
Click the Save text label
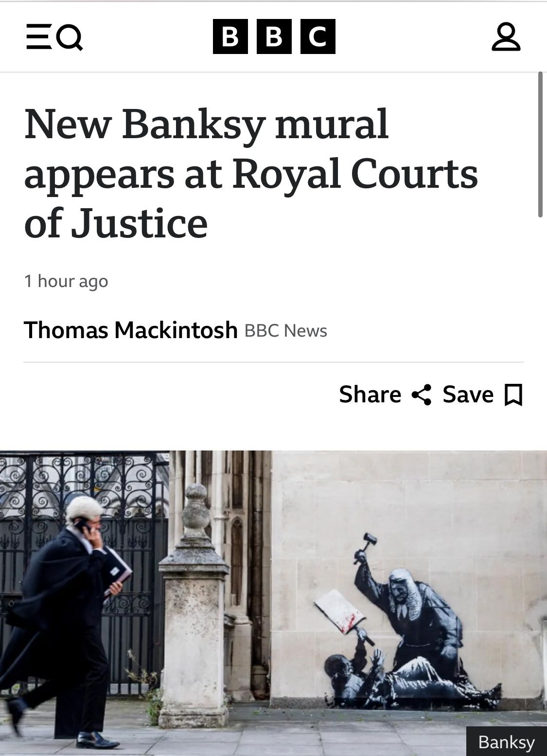(468, 395)
